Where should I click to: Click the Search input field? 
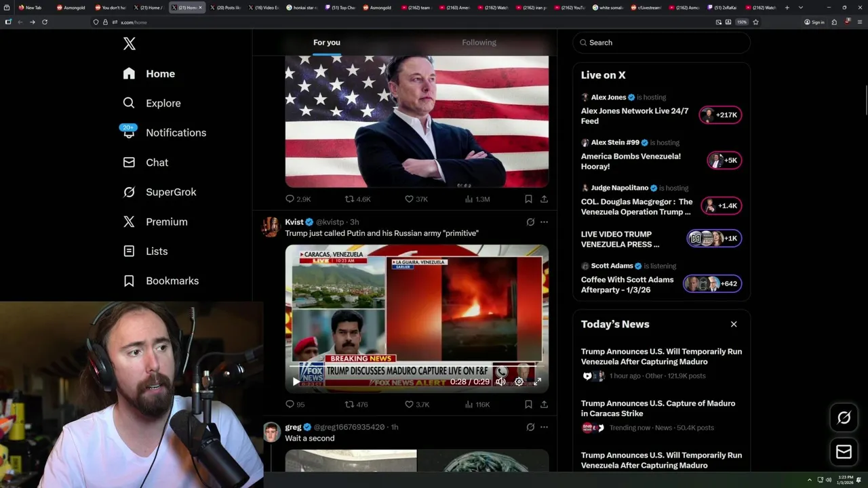coord(661,43)
